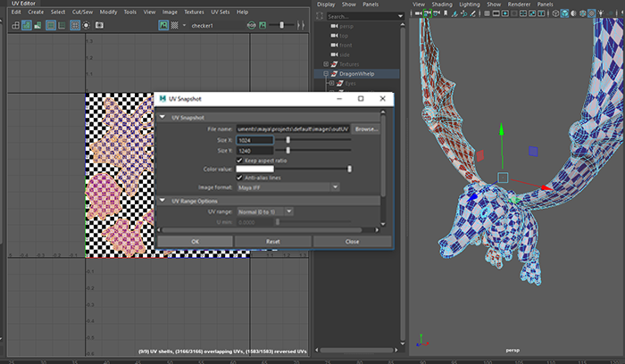Collapse the UV Snapshot section
Screen dimensions: 625x364
coord(162,118)
